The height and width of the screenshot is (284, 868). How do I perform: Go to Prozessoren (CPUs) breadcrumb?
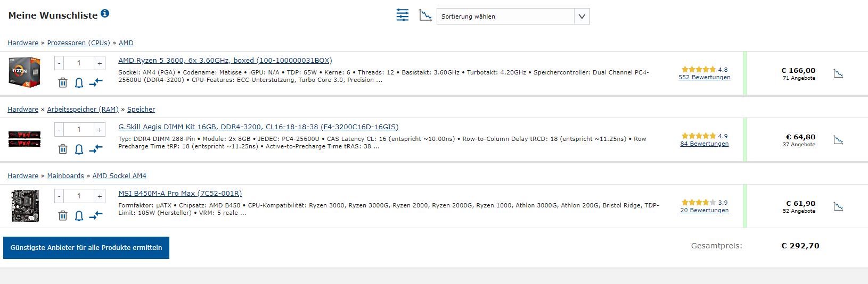(x=78, y=43)
